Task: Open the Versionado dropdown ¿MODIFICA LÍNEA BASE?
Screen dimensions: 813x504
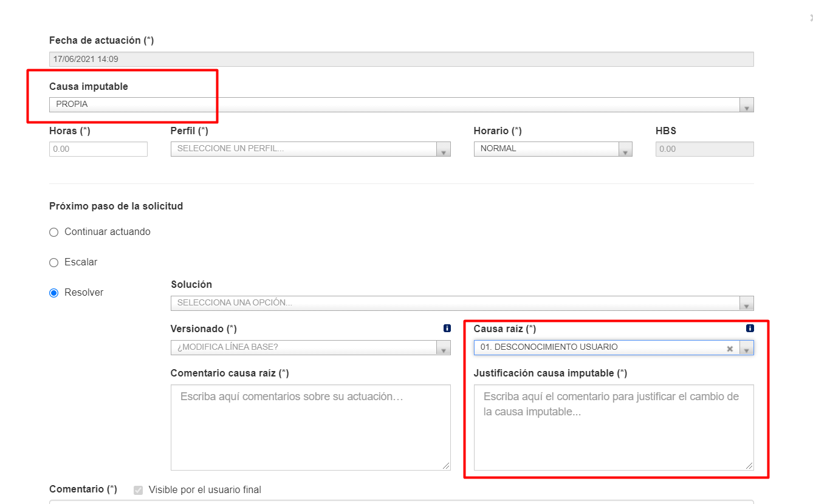Action: click(x=310, y=347)
